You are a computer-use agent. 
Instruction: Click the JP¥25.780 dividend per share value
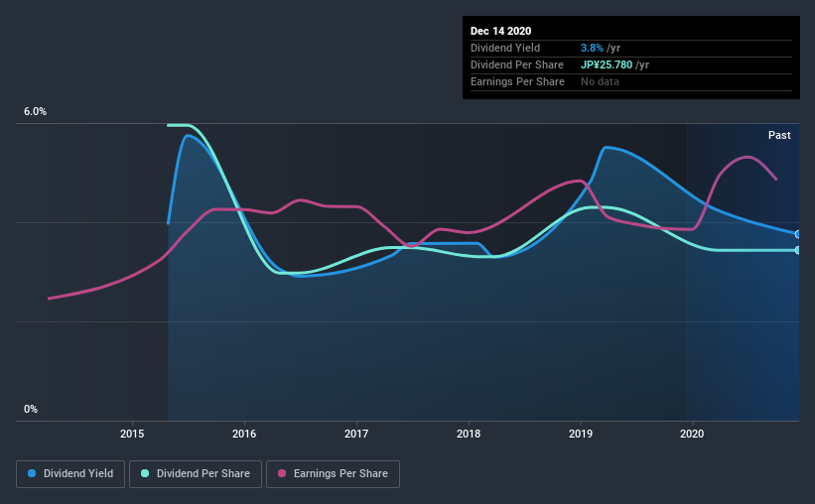click(x=607, y=64)
